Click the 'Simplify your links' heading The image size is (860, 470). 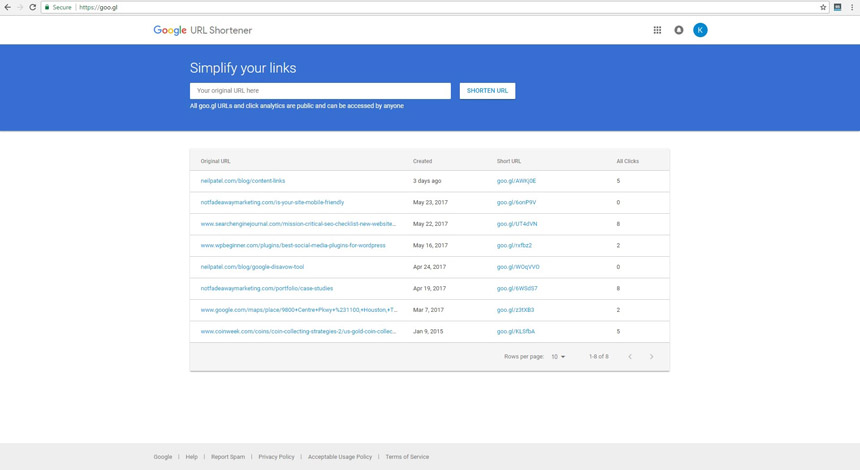[243, 68]
